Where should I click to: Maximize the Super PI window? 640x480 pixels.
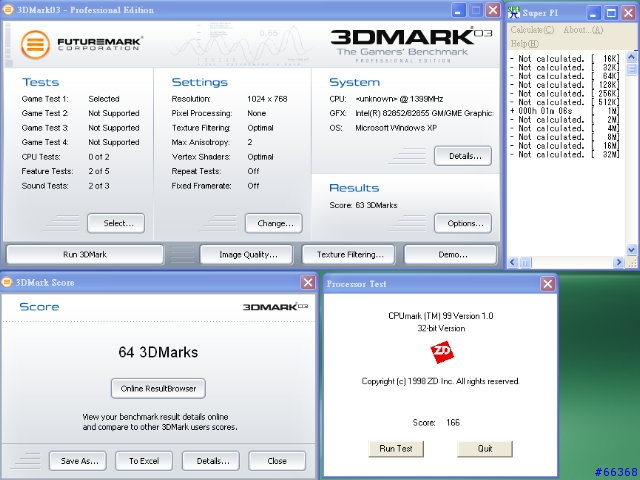(x=611, y=13)
